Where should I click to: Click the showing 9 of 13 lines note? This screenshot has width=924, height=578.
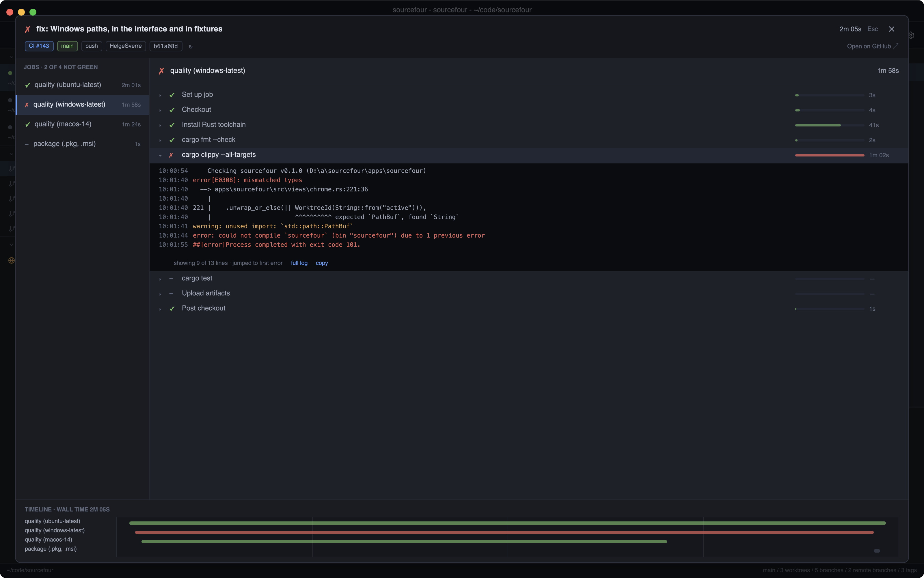click(228, 263)
